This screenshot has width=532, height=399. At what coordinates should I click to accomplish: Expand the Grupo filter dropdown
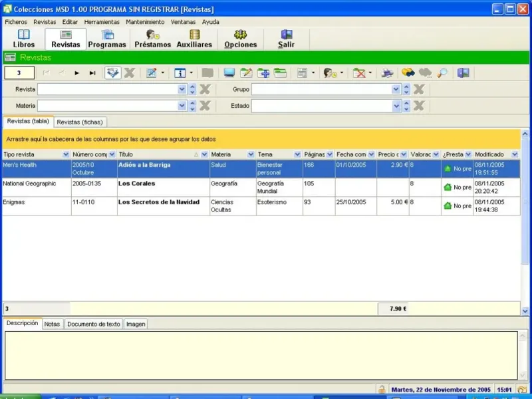(396, 89)
